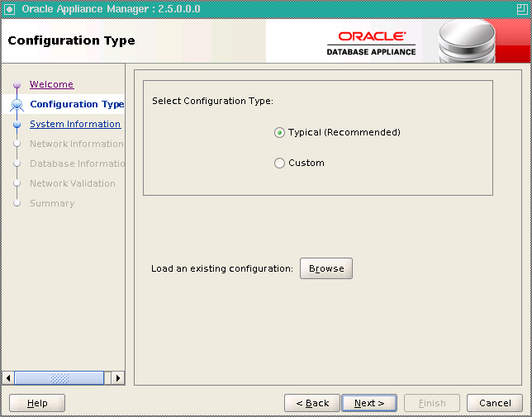Click Browse to load existing configuration
The height and width of the screenshot is (417, 532).
tap(326, 268)
